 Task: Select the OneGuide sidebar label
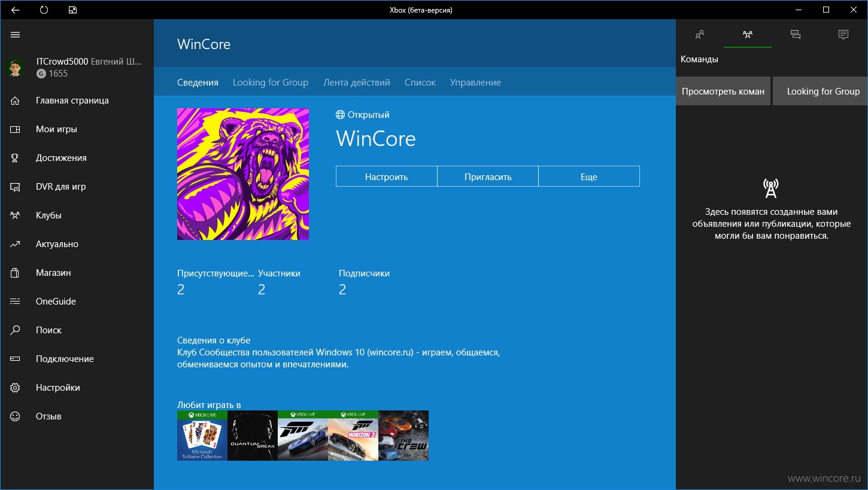coord(56,302)
